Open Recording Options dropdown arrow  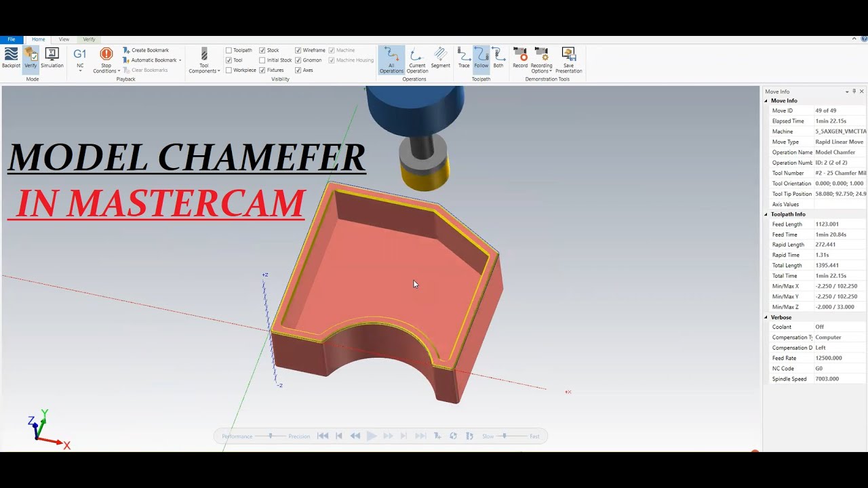click(551, 71)
